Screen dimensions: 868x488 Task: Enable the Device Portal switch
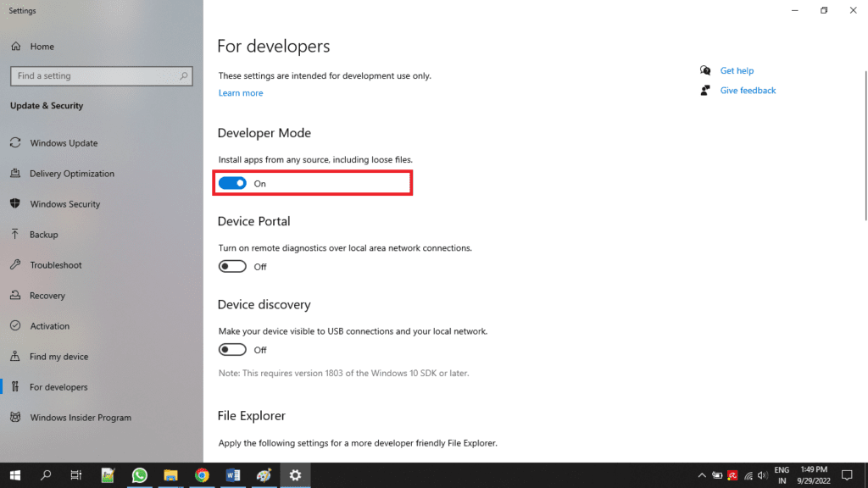(x=232, y=266)
